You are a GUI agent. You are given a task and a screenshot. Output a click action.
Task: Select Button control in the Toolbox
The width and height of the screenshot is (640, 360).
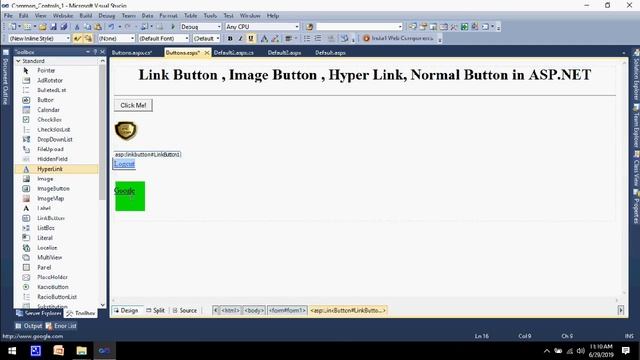56,100
